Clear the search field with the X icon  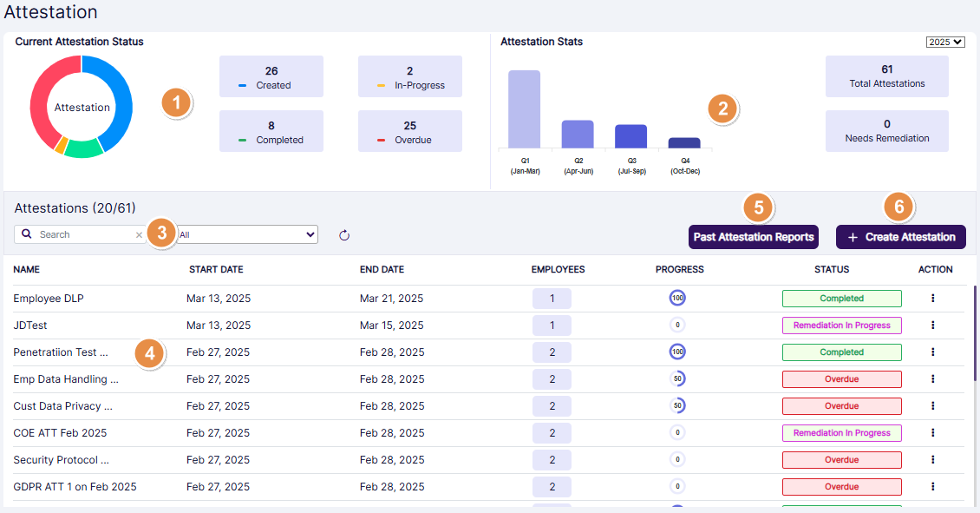[139, 234]
